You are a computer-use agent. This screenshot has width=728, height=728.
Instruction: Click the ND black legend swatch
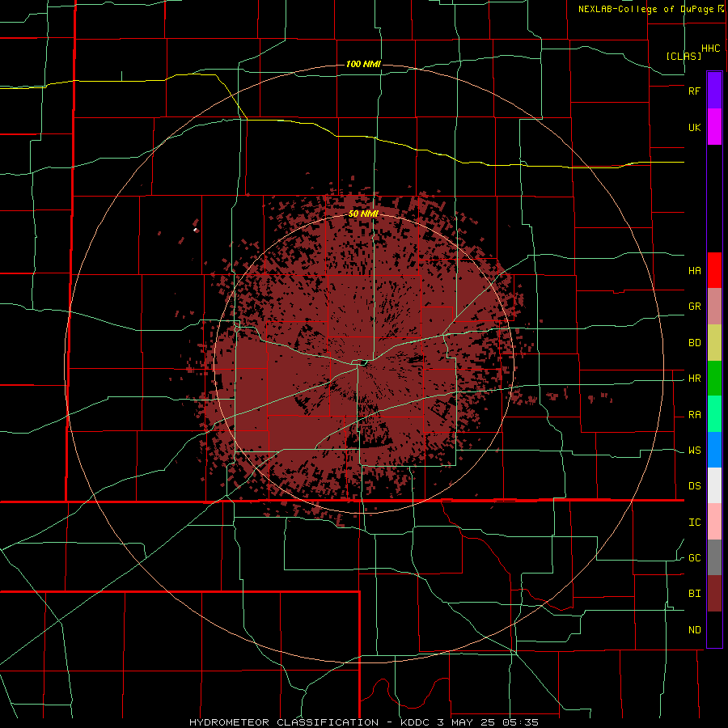pyautogui.click(x=714, y=629)
